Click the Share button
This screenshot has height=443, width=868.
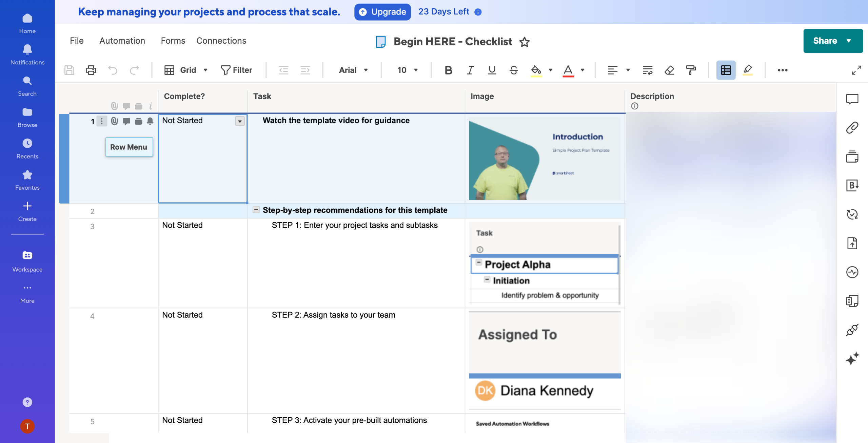(833, 41)
